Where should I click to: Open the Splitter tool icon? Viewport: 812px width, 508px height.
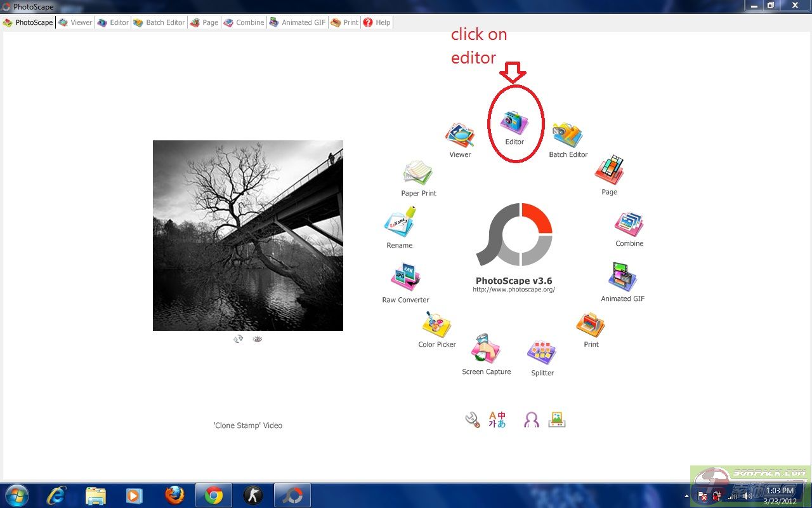point(542,352)
